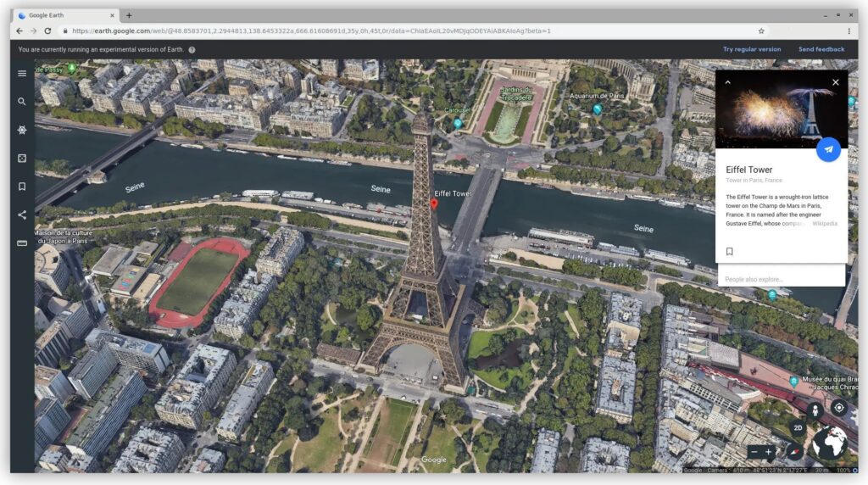The height and width of the screenshot is (485, 868).
Task: Click the globe overview icon
Action: pyautogui.click(x=829, y=443)
